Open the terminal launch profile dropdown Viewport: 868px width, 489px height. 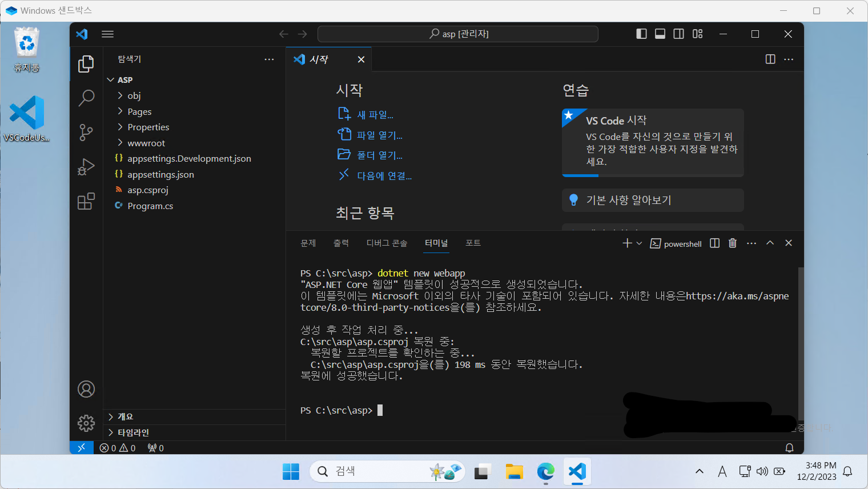pos(639,243)
